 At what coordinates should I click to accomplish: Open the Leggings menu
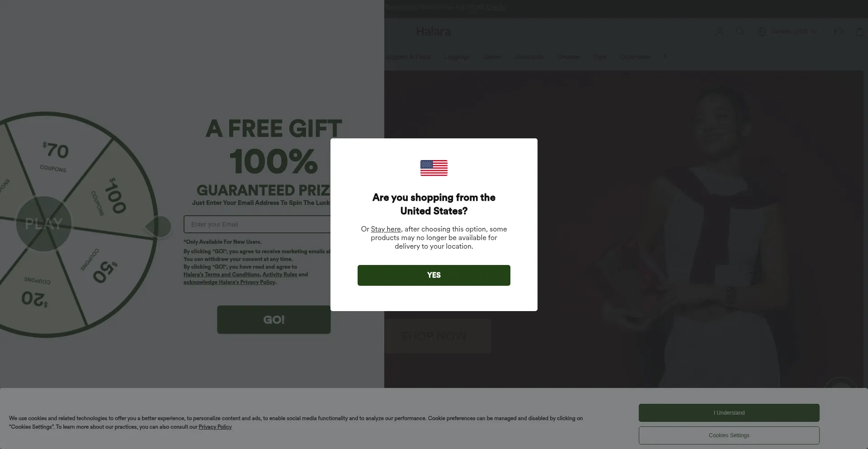pyautogui.click(x=457, y=57)
